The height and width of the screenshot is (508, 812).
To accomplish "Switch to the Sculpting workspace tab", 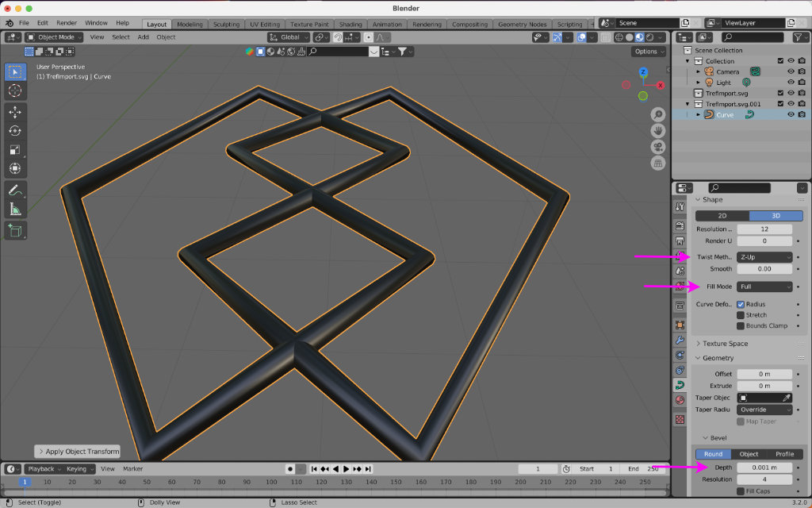I will (226, 25).
